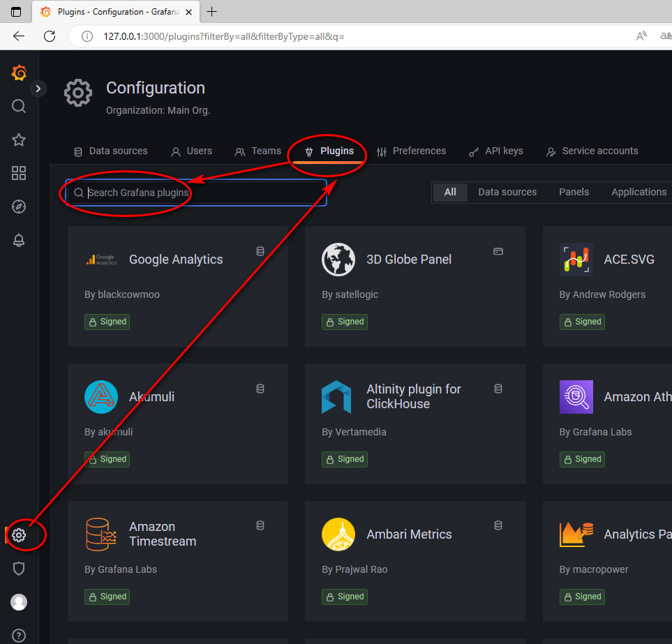
Task: Click the 3D Globe Panel globe logo
Action: coord(338,260)
